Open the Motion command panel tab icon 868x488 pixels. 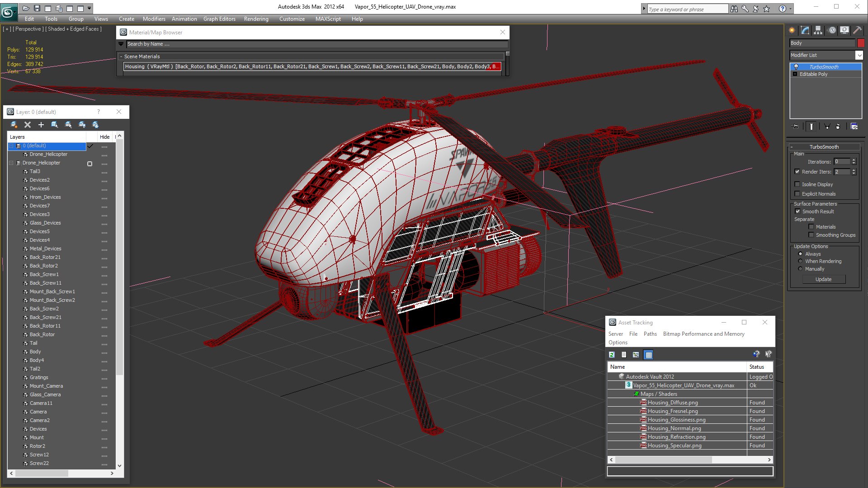[x=832, y=30]
